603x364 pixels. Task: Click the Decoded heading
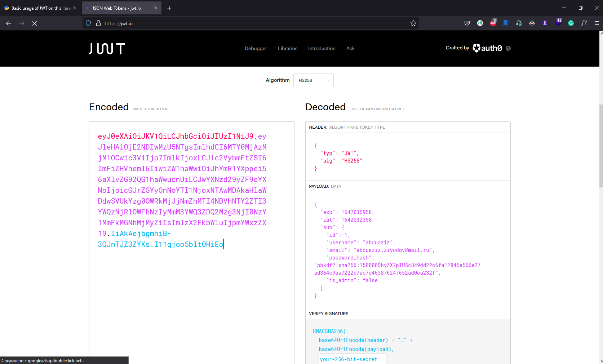pos(325,107)
